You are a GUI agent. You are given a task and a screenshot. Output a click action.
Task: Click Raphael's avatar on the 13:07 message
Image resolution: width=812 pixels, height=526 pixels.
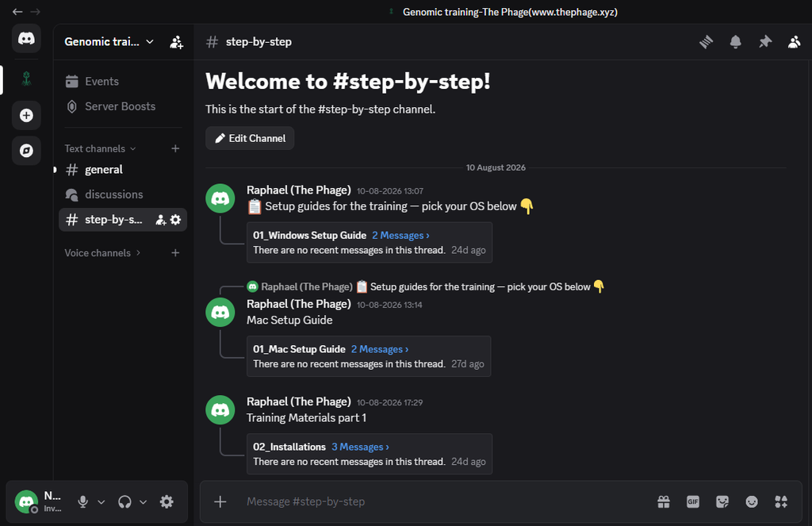point(220,198)
